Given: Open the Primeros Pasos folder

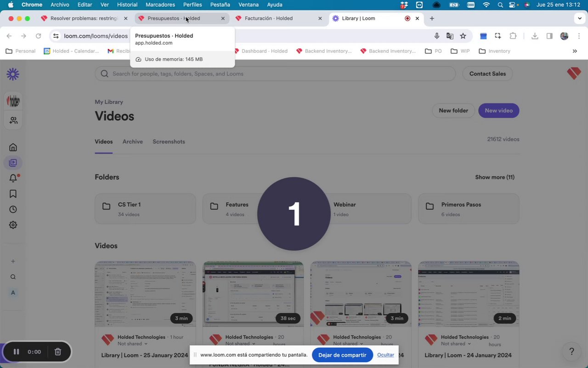Looking at the screenshot, I should click(x=469, y=209).
